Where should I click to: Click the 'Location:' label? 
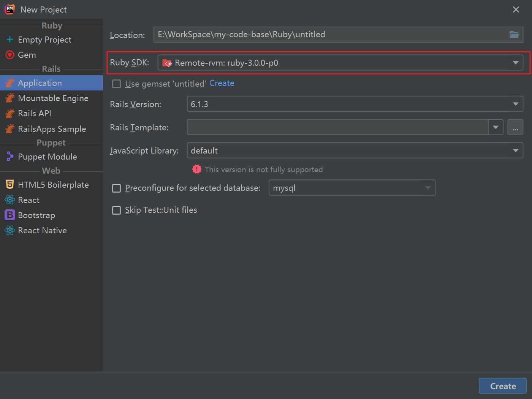[x=127, y=35]
